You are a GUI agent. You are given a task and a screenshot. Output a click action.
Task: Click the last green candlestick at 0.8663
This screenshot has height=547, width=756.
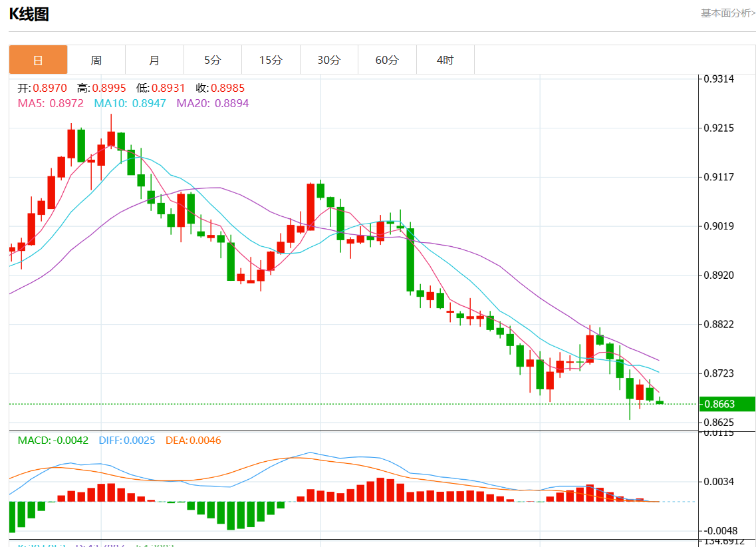click(x=660, y=401)
